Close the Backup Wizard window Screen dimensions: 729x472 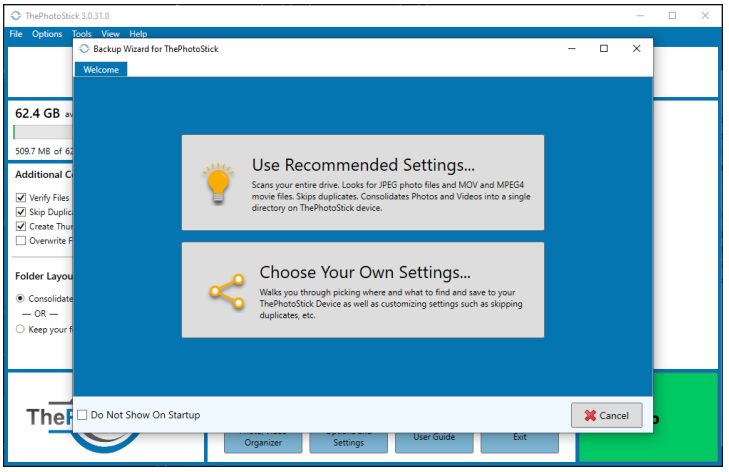[636, 48]
